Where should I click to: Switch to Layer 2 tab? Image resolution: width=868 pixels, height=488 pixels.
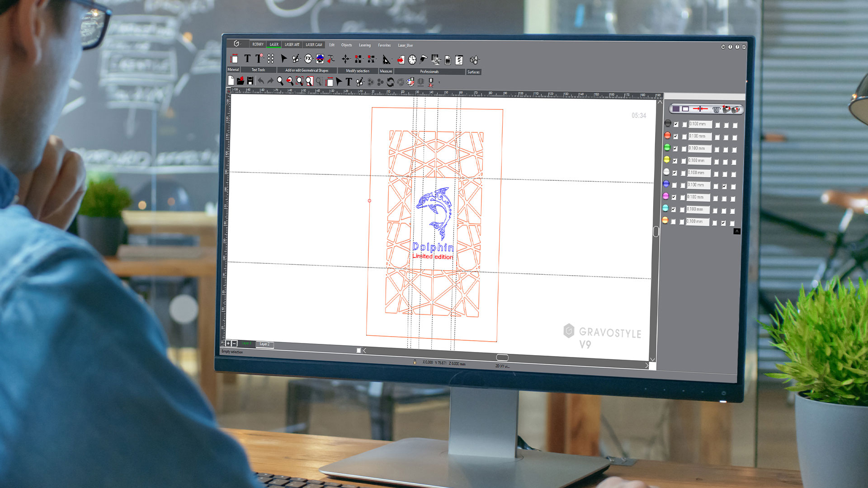coord(264,344)
